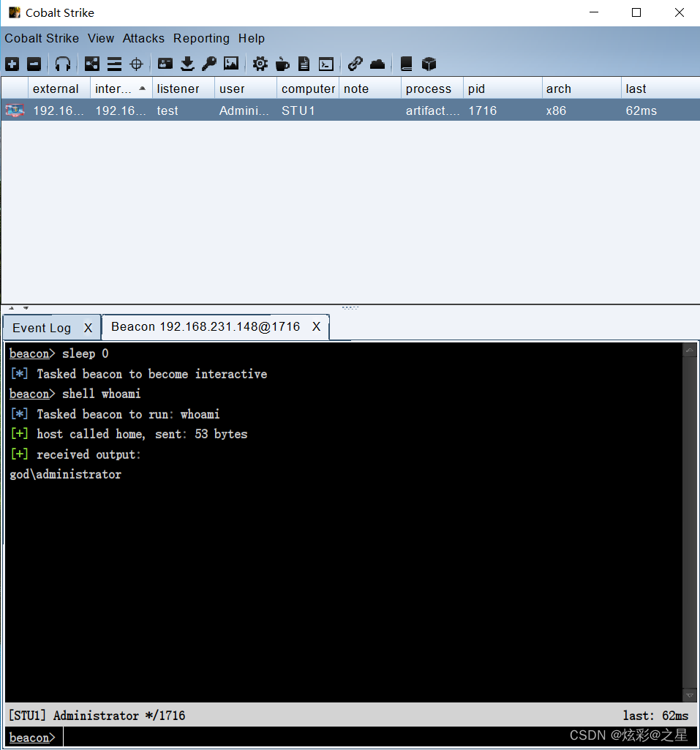
Task: Select the STU1 computer cell
Action: coord(308,110)
